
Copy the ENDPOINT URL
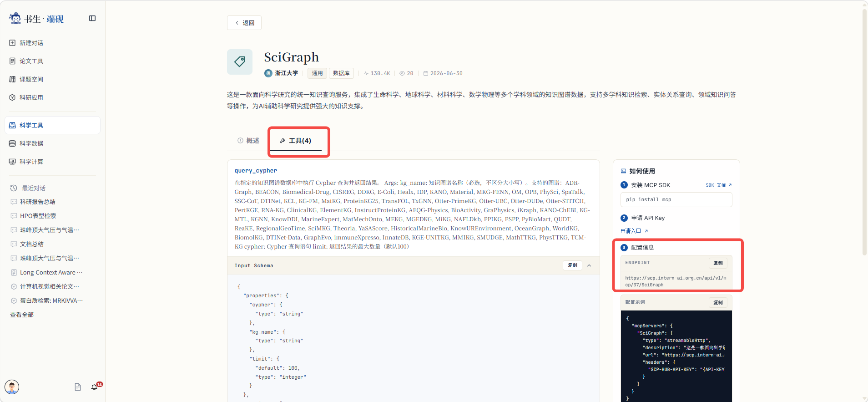pyautogui.click(x=718, y=263)
